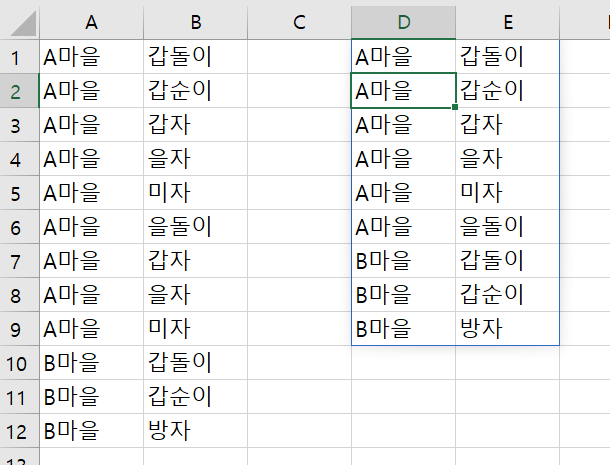Select row 3 header

click(x=19, y=125)
